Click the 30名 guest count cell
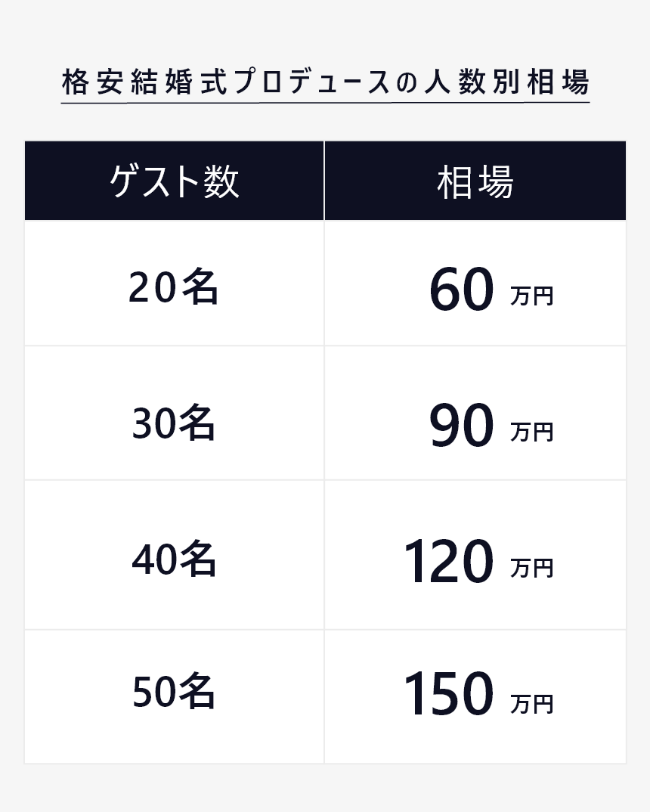 (x=175, y=413)
